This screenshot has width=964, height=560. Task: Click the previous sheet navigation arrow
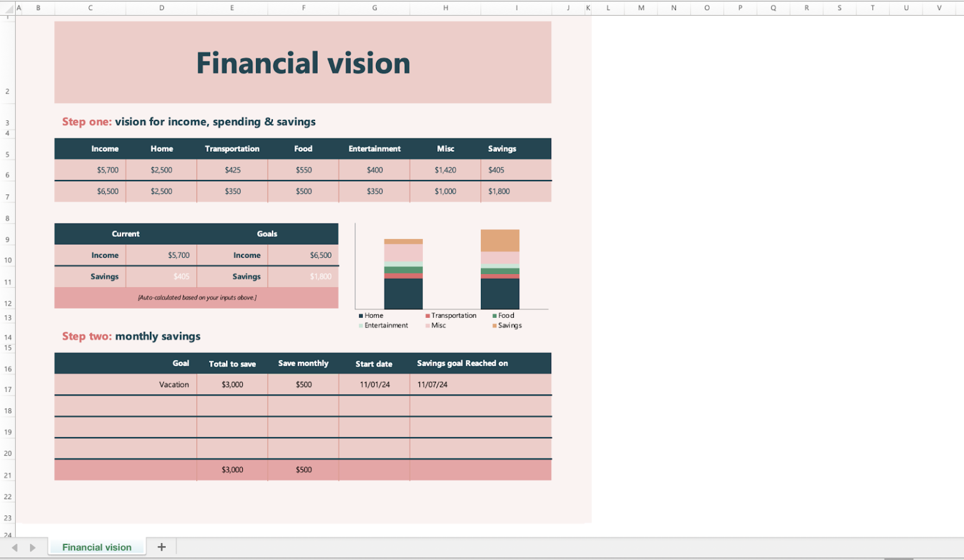click(15, 547)
